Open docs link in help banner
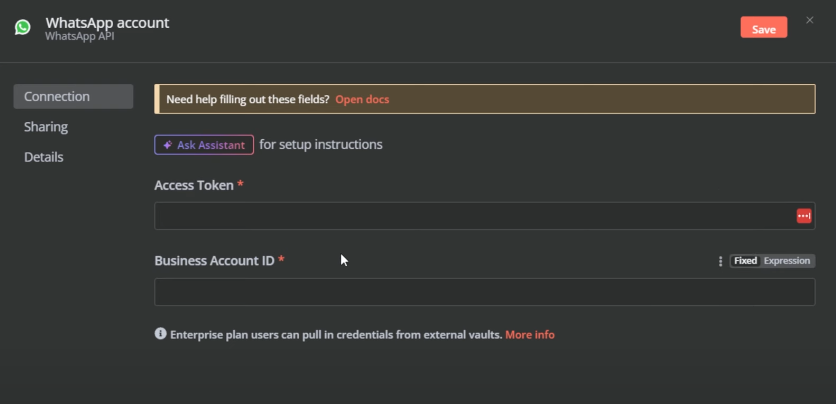 tap(362, 99)
